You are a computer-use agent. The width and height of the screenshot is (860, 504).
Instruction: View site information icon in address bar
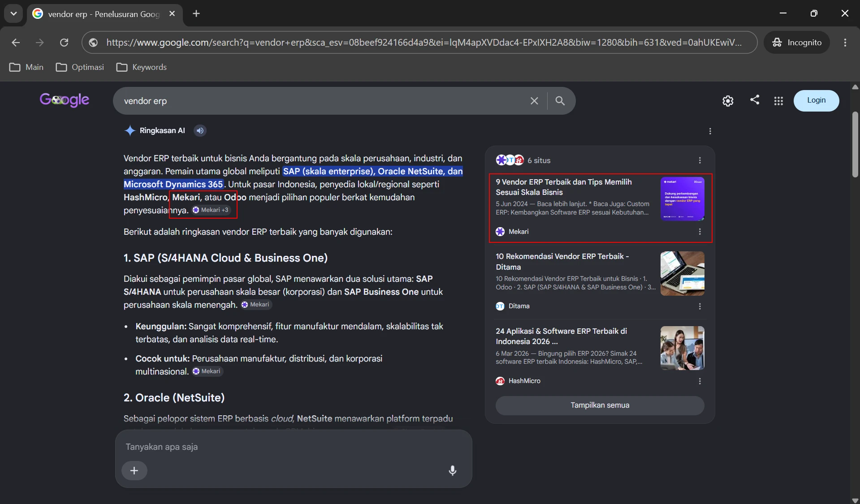point(93,43)
